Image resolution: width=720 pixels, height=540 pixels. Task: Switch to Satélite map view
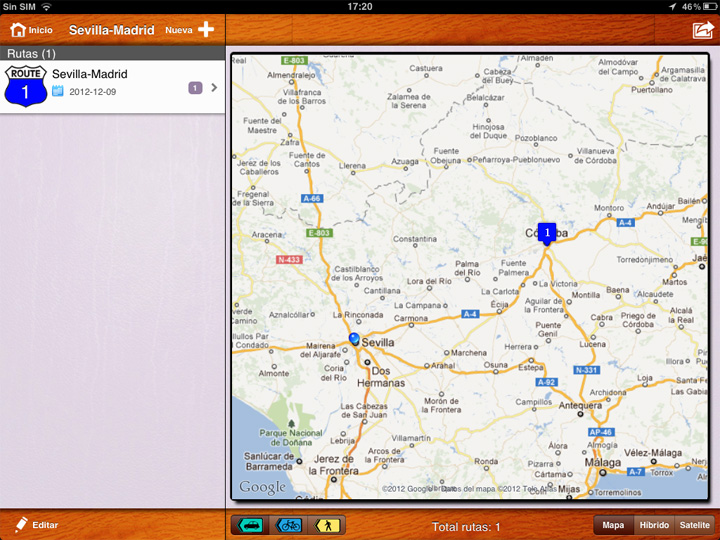694,525
